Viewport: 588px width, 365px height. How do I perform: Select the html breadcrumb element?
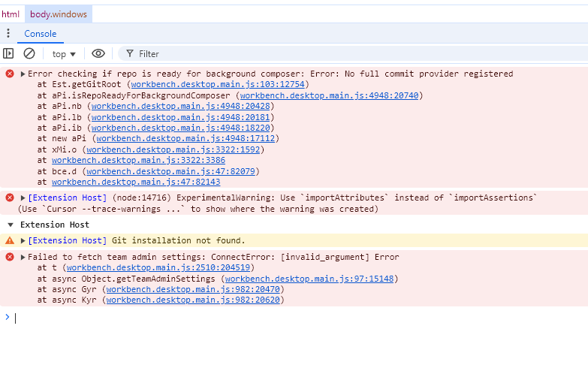(x=11, y=14)
